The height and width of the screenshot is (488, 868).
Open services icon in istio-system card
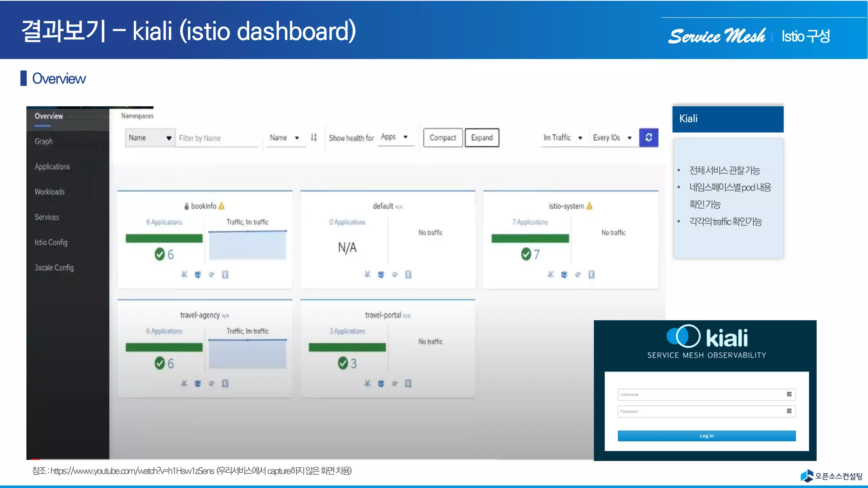pos(591,274)
